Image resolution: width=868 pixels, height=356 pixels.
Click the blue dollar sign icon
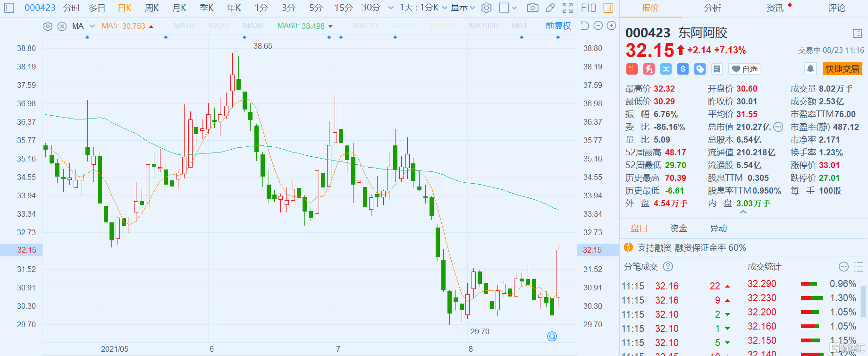point(683,69)
